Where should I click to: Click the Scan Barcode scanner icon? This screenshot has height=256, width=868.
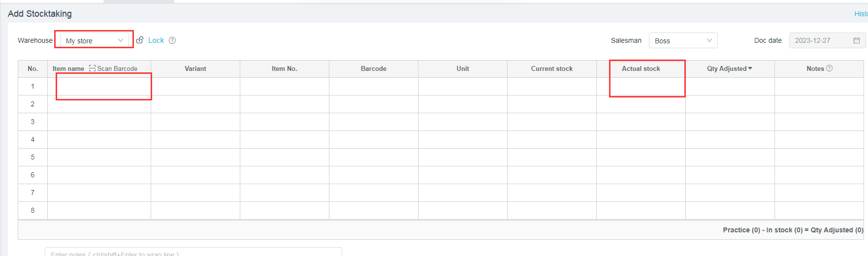point(92,68)
